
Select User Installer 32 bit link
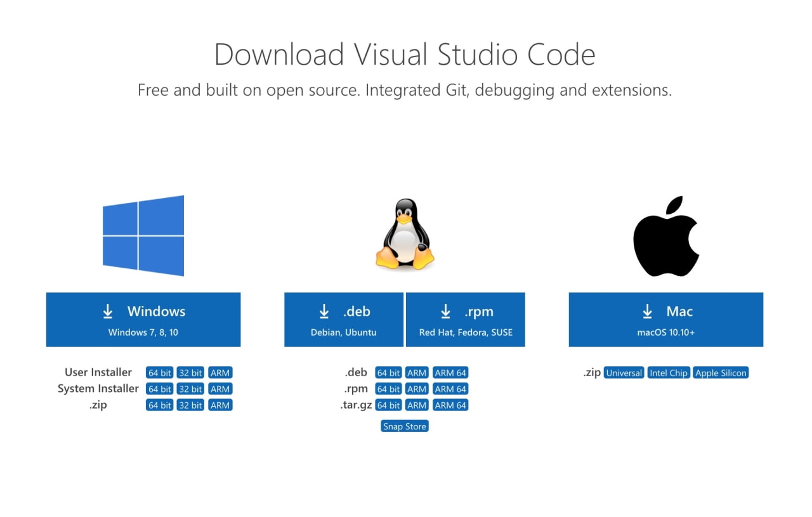pos(190,373)
